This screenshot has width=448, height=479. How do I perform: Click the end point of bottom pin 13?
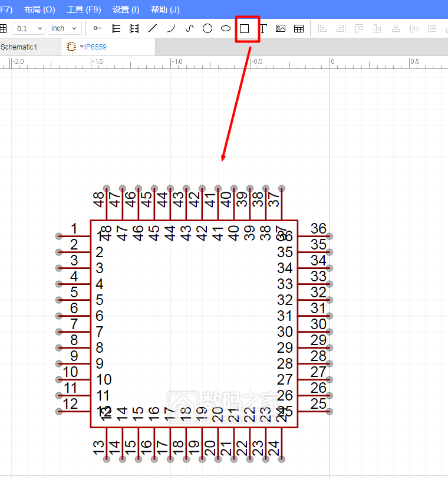point(107,459)
